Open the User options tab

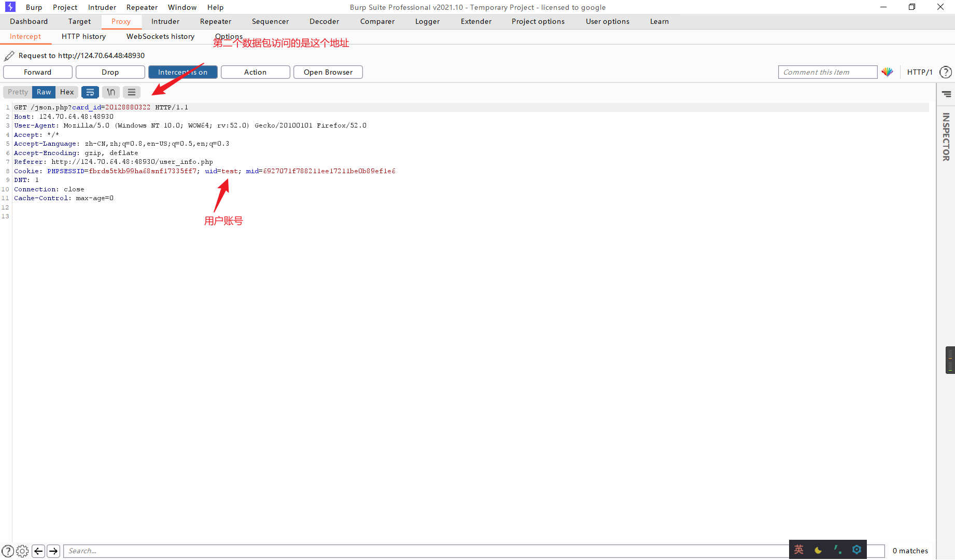pyautogui.click(x=608, y=21)
